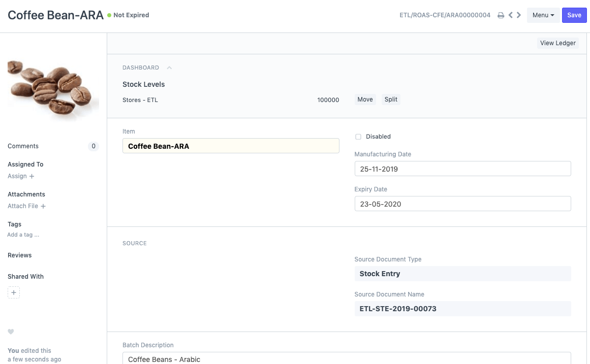Open View Ledger
The width and height of the screenshot is (590, 364).
[557, 43]
